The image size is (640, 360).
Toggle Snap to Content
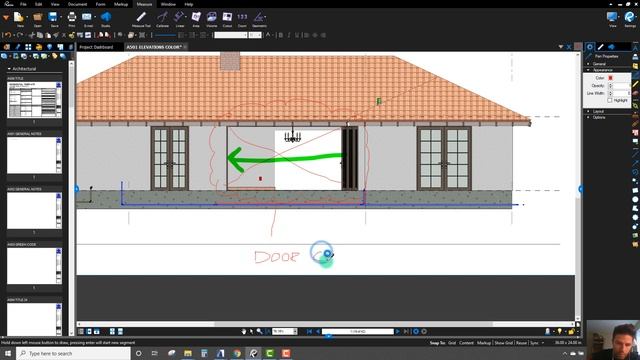coord(466,343)
